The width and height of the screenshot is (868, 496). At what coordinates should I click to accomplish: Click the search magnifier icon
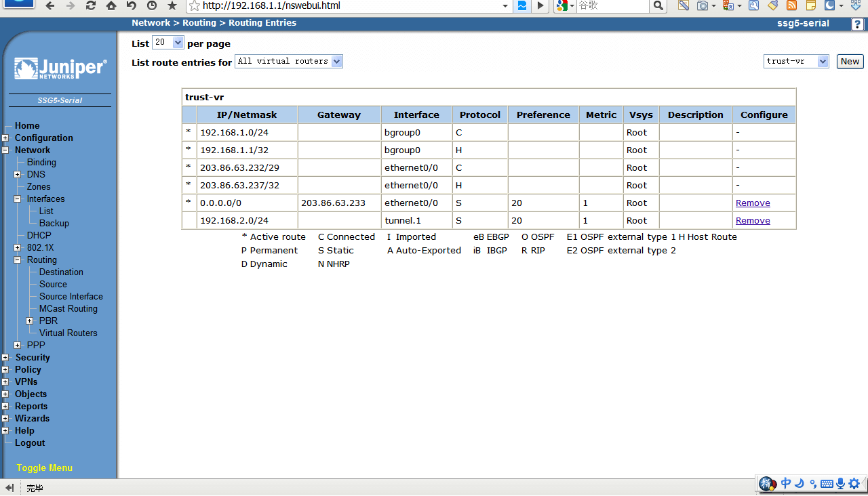[658, 6]
